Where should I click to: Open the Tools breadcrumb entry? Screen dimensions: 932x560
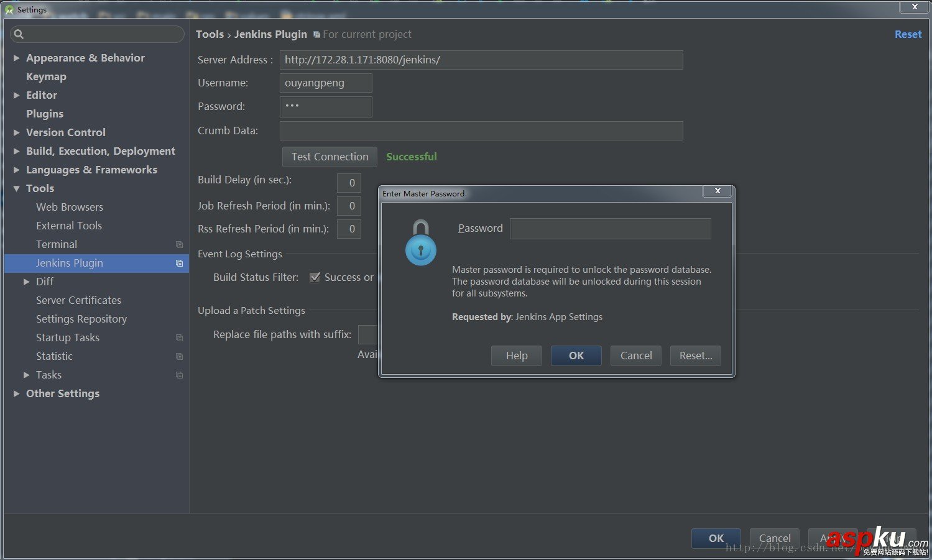tap(210, 34)
